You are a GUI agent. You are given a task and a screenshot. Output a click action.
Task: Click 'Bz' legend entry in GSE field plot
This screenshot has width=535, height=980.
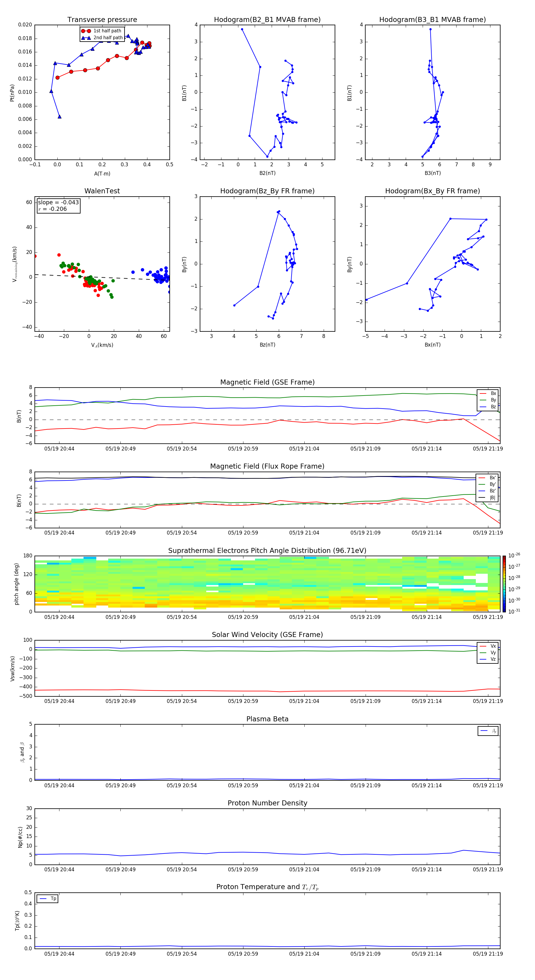coord(488,407)
